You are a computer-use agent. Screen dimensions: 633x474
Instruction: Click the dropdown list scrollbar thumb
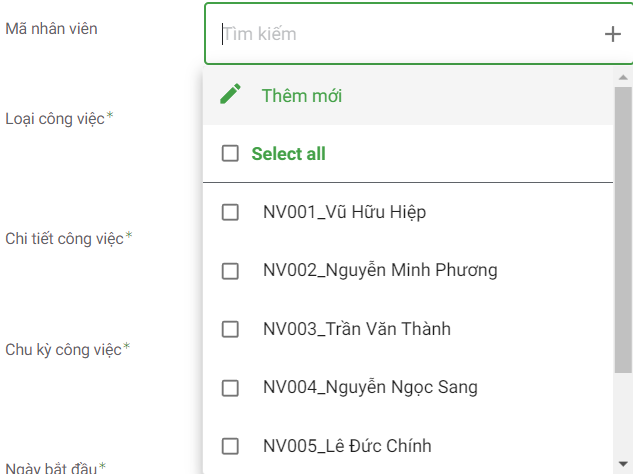tap(623, 230)
